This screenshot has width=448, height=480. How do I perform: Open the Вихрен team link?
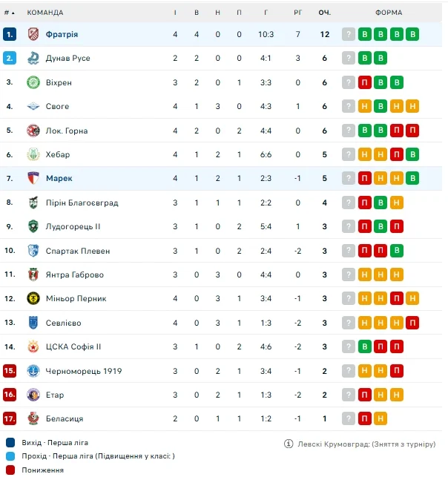(59, 82)
